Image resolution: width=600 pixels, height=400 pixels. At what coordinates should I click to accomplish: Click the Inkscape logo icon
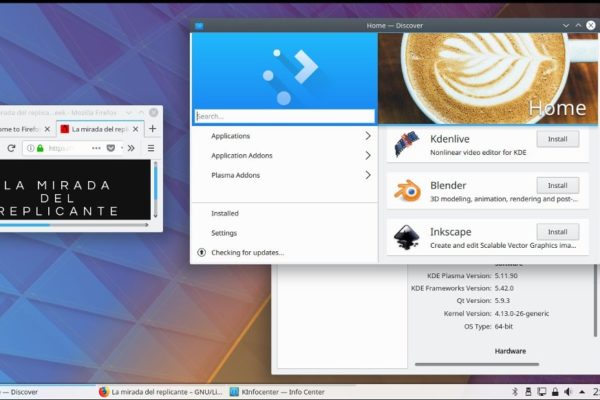click(406, 238)
